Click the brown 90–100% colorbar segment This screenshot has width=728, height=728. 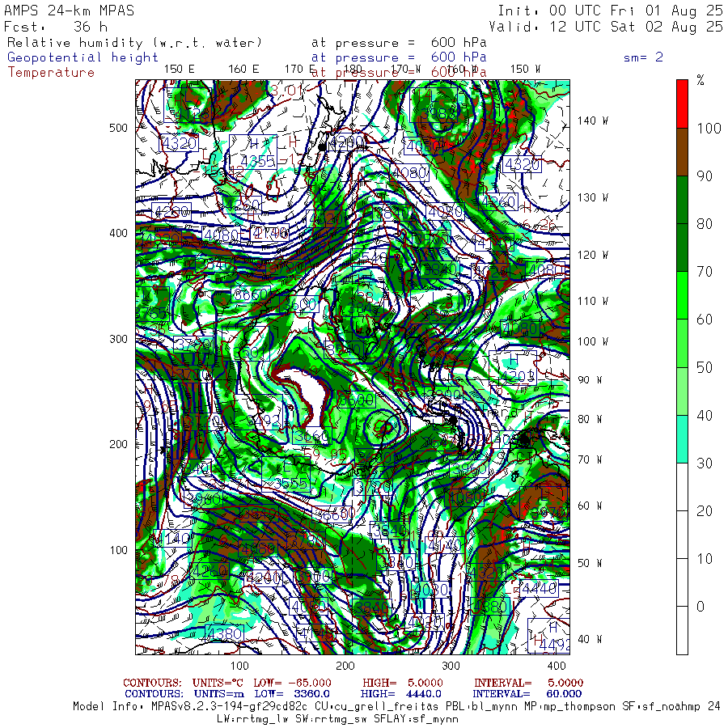[682, 152]
